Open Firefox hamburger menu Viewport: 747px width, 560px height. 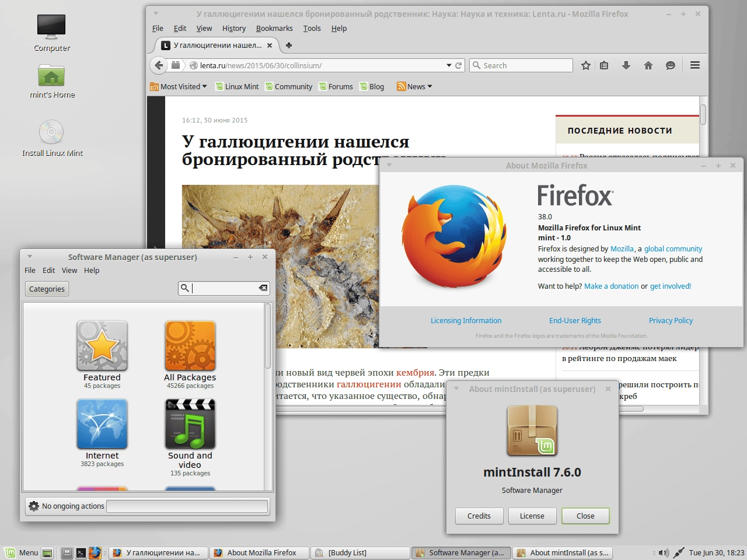click(x=695, y=65)
